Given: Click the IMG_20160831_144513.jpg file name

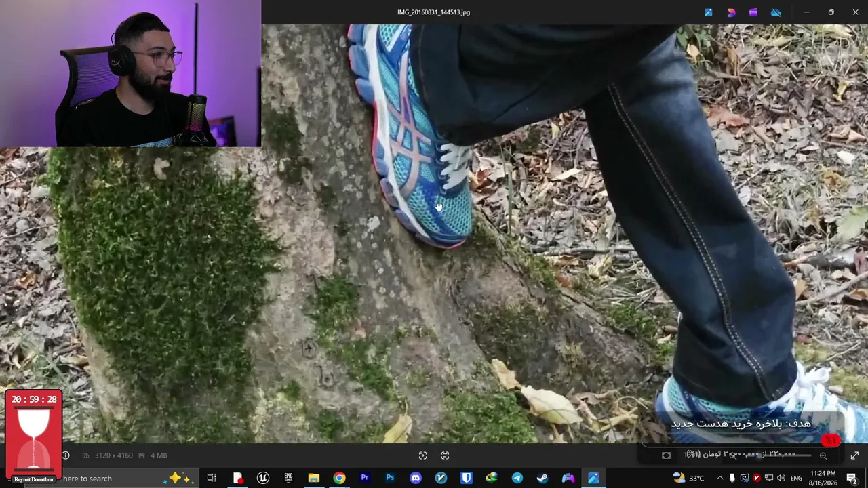Looking at the screenshot, I should tap(433, 12).
